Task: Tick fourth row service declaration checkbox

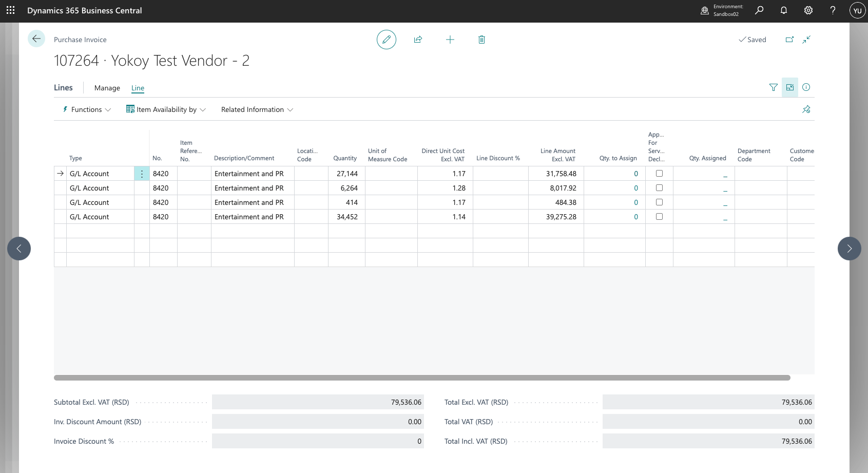Action: click(659, 217)
